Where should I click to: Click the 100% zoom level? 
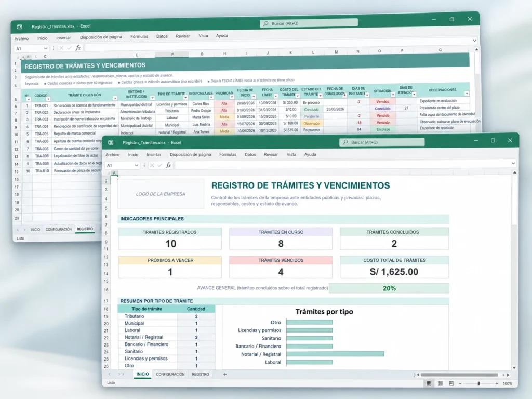[508, 383]
